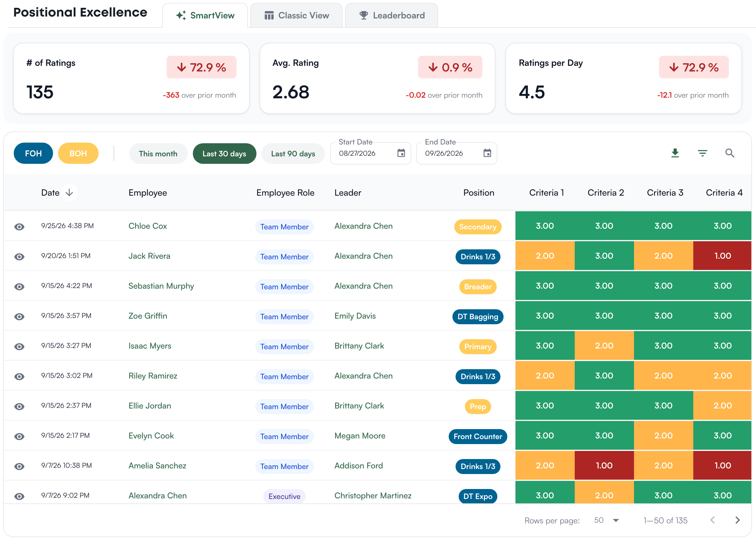Open employee Chloe Cox link
The height and width of the screenshot is (538, 756).
click(x=148, y=226)
